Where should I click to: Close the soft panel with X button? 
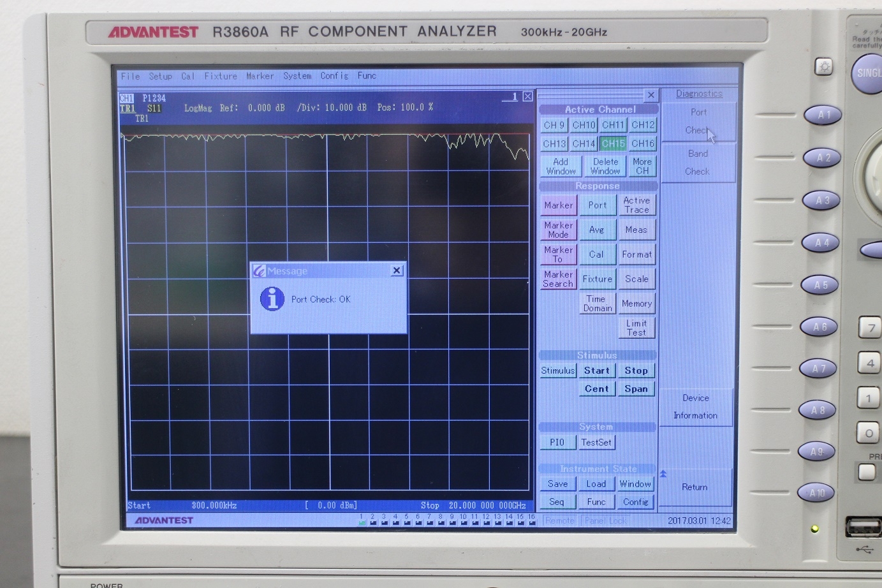(650, 95)
